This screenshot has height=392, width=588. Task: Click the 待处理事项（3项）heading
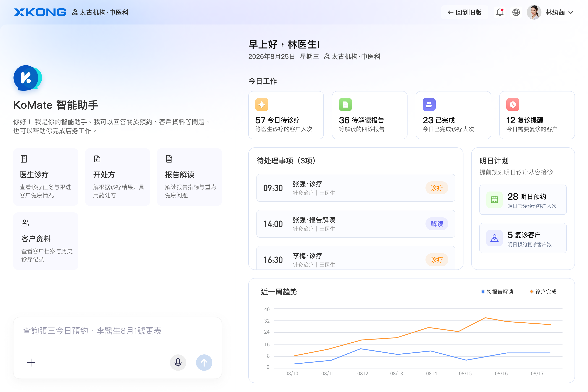point(286,160)
